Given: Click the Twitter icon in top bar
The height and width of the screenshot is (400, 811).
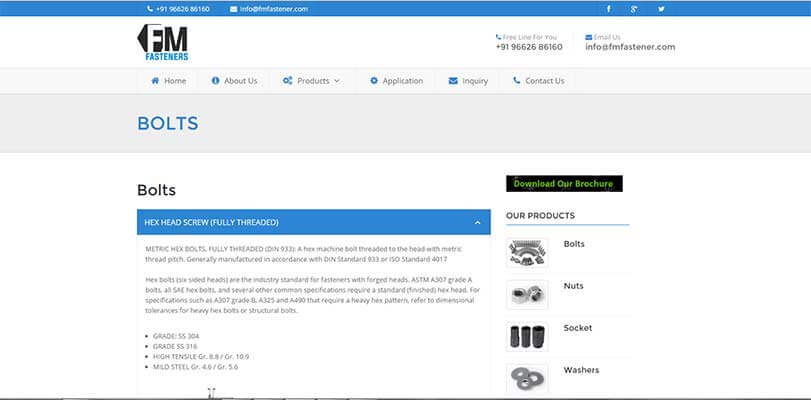Looking at the screenshot, I should click(x=660, y=9).
